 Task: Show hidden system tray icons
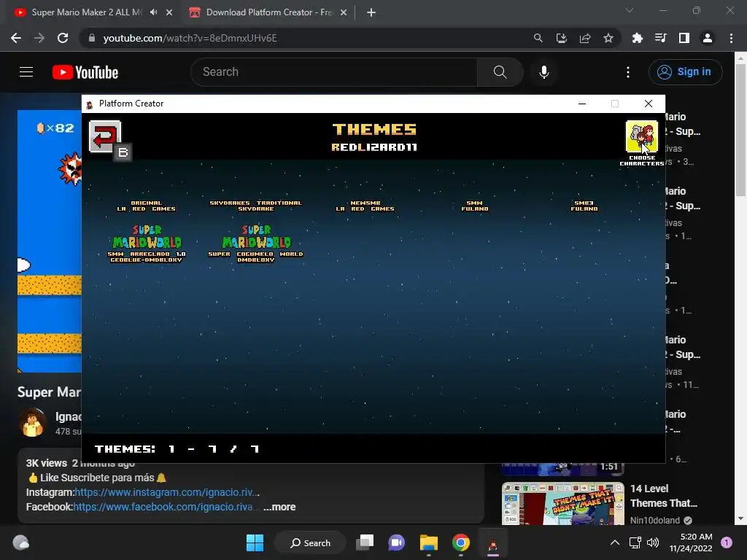(615, 542)
